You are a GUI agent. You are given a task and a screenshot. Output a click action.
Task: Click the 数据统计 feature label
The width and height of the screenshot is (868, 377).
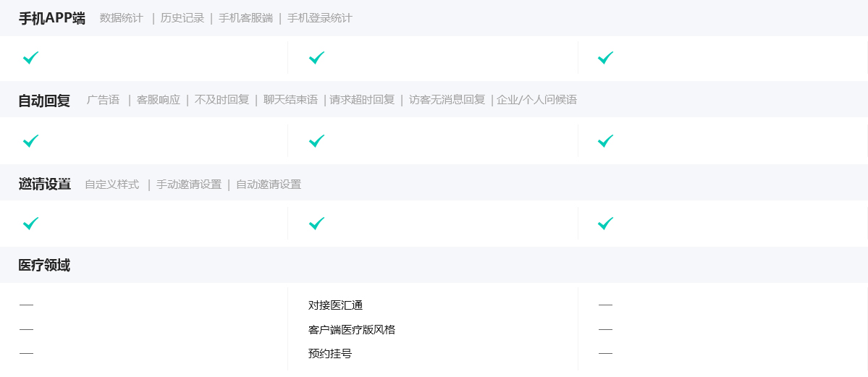point(122,18)
